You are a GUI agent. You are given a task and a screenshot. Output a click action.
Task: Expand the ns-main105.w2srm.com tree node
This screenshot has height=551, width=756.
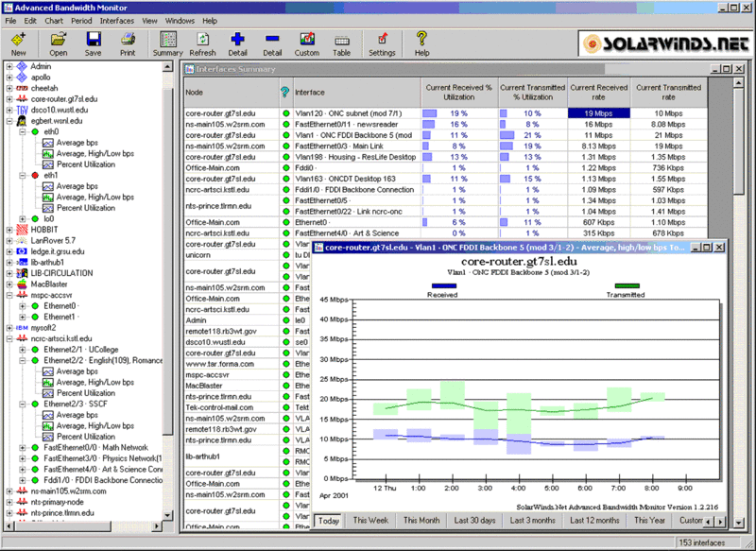point(9,491)
